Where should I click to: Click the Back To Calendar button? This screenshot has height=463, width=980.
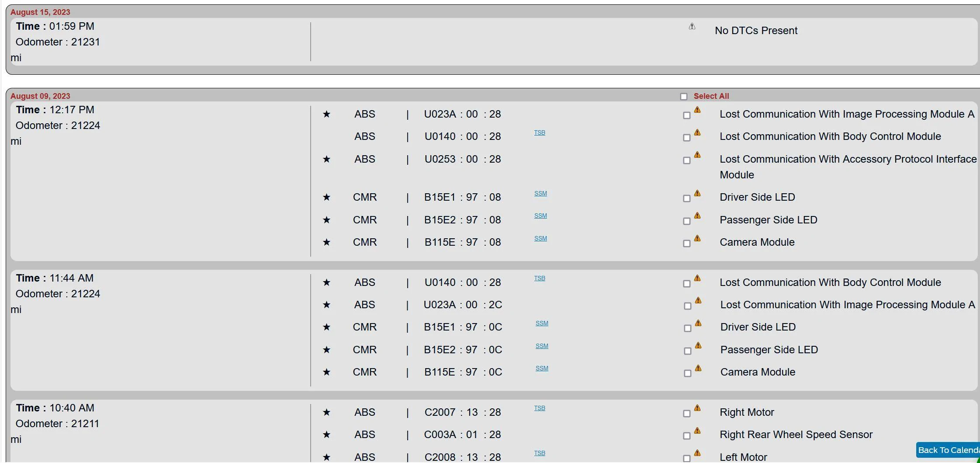tap(948, 450)
